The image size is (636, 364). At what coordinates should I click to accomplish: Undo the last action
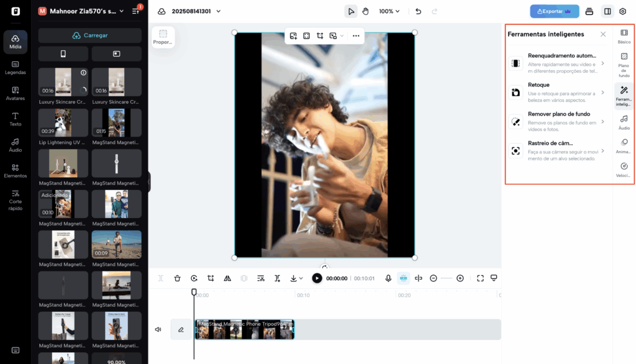point(418,11)
